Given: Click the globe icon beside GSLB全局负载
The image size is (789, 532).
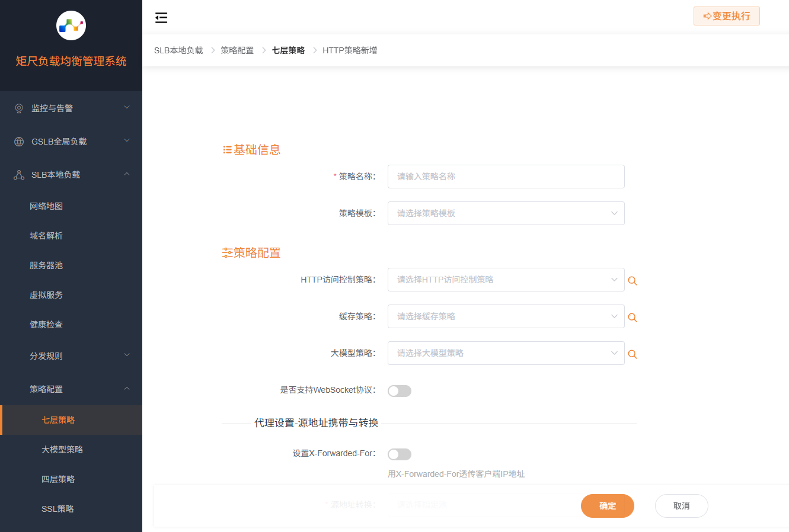Looking at the screenshot, I should tap(18, 141).
